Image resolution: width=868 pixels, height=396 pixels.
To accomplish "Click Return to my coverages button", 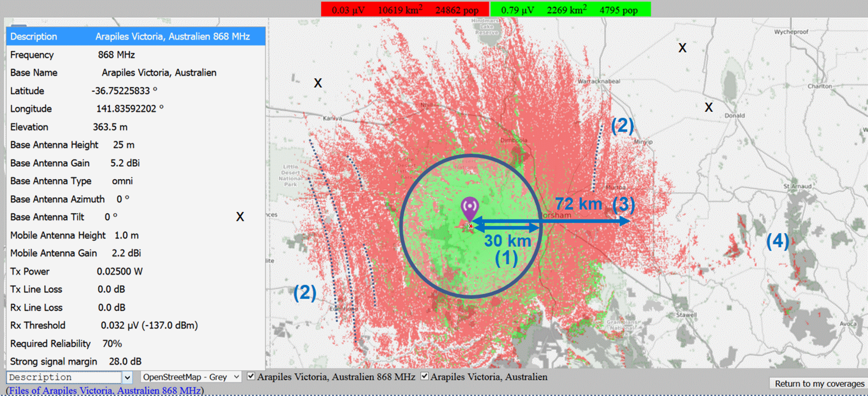I will point(819,383).
